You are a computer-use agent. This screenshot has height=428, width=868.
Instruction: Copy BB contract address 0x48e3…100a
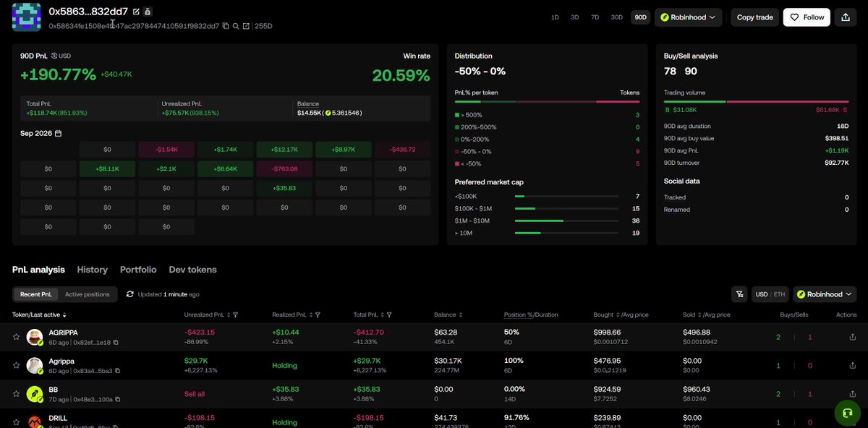point(117,399)
